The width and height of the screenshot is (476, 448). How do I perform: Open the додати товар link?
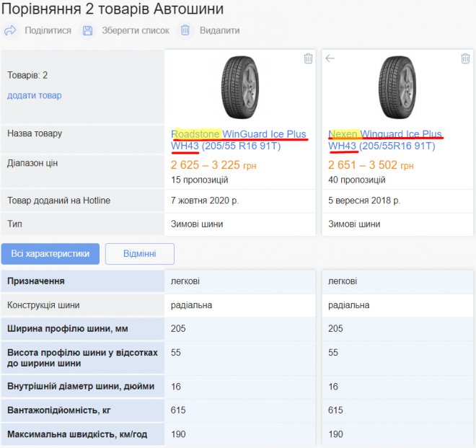tap(35, 95)
